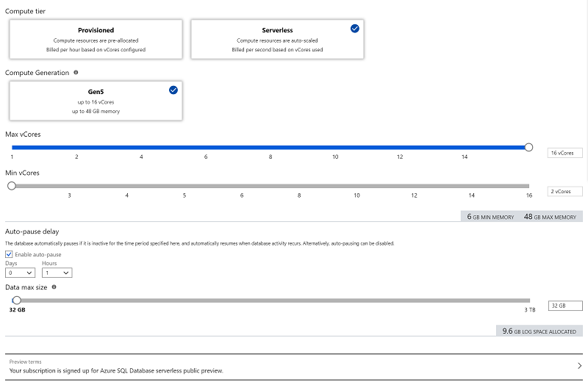Choose the Gen5 compute generation card
The width and height of the screenshot is (588, 388).
click(96, 101)
